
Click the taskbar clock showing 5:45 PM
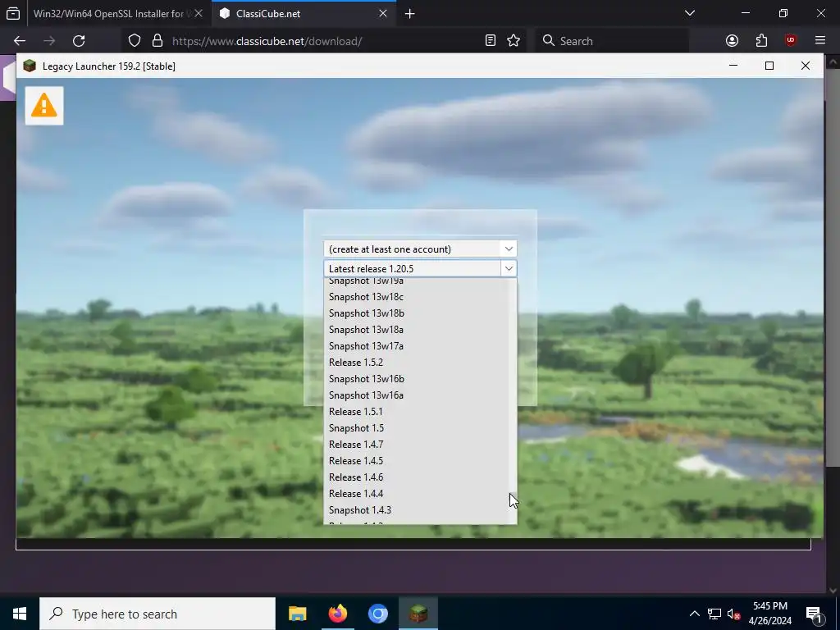coord(769,614)
